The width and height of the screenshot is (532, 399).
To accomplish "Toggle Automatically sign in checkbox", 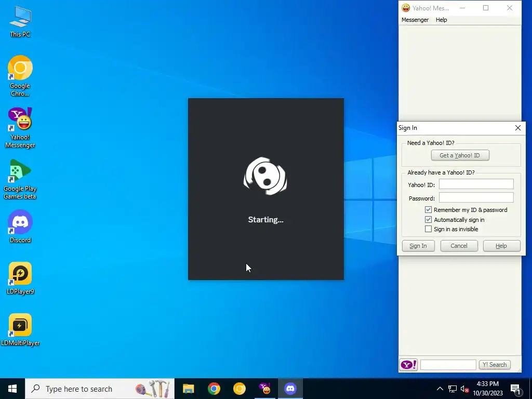I will pyautogui.click(x=428, y=220).
